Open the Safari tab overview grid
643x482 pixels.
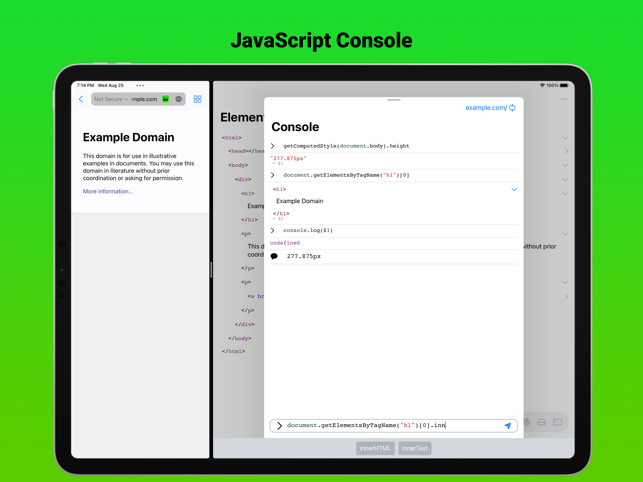pyautogui.click(x=197, y=99)
